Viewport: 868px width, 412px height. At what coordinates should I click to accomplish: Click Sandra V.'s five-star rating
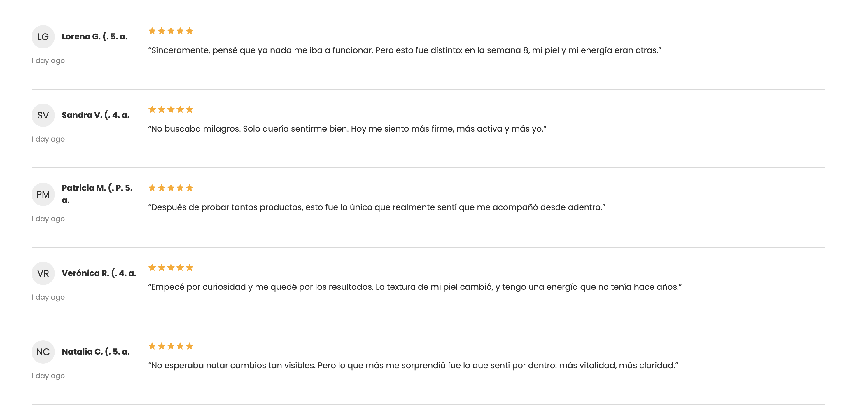[x=171, y=110]
